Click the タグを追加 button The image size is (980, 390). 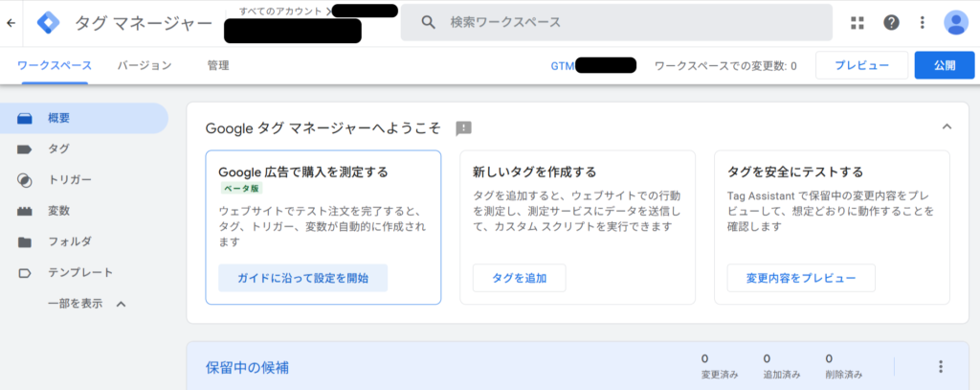coord(519,279)
